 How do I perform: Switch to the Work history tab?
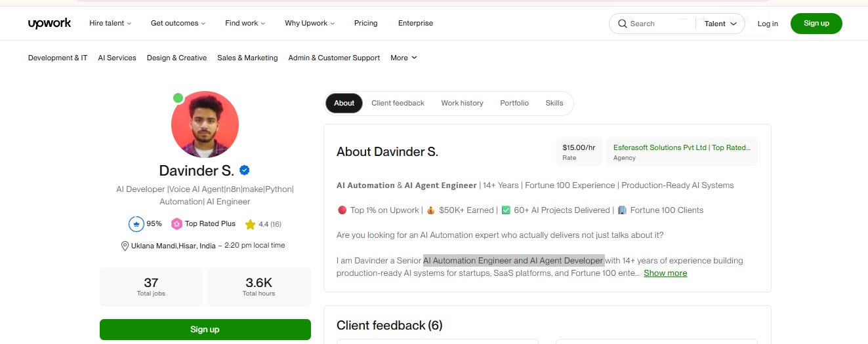pos(462,103)
